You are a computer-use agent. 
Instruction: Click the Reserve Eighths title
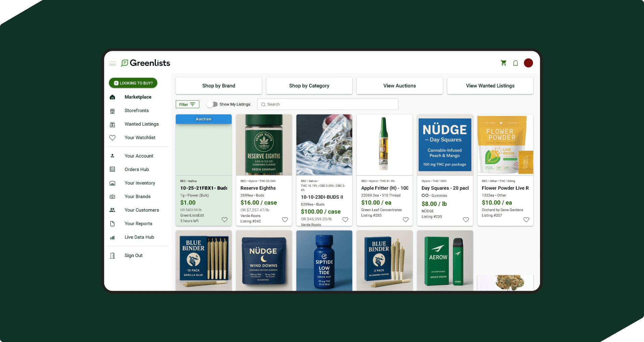(258, 188)
